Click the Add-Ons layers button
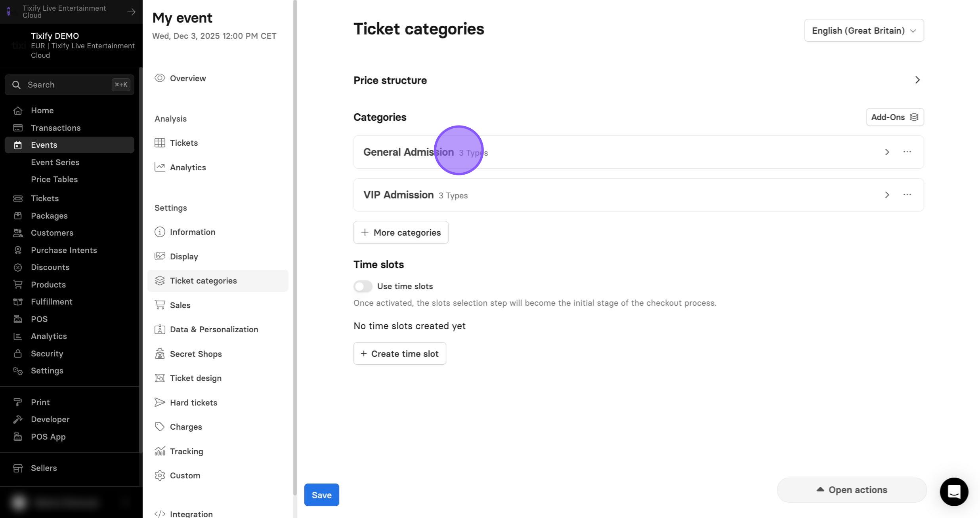Image resolution: width=980 pixels, height=518 pixels. click(895, 117)
